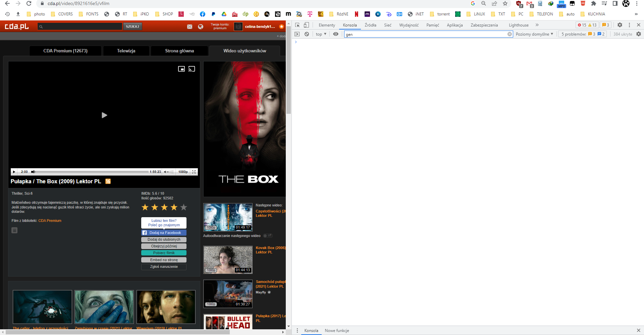Image resolution: width=644 pixels, height=335 pixels.
Task: Toggle the live expression eye icon
Action: coord(336,34)
